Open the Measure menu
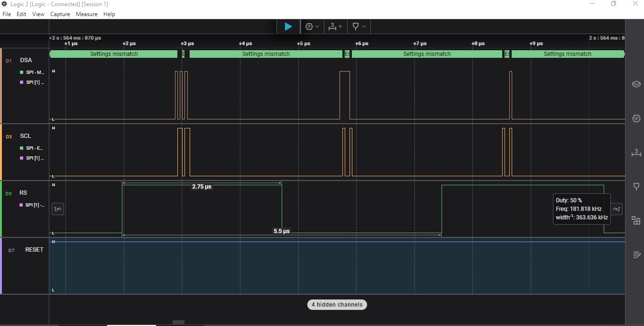 pyautogui.click(x=86, y=14)
